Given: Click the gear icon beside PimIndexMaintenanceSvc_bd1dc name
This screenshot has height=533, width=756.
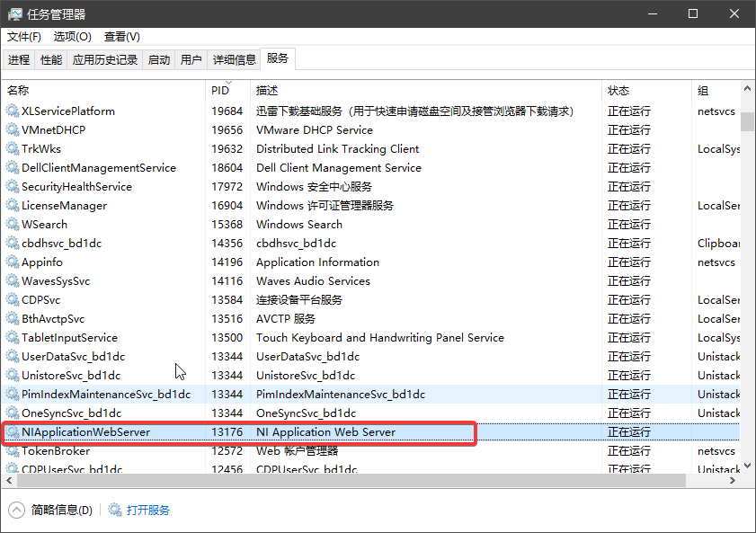Looking at the screenshot, I should 13,395.
